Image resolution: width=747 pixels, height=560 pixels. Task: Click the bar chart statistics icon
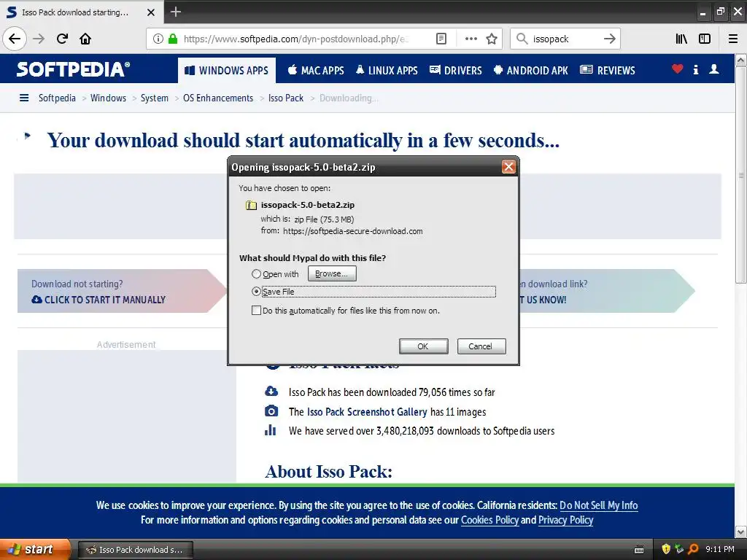pyautogui.click(x=271, y=430)
